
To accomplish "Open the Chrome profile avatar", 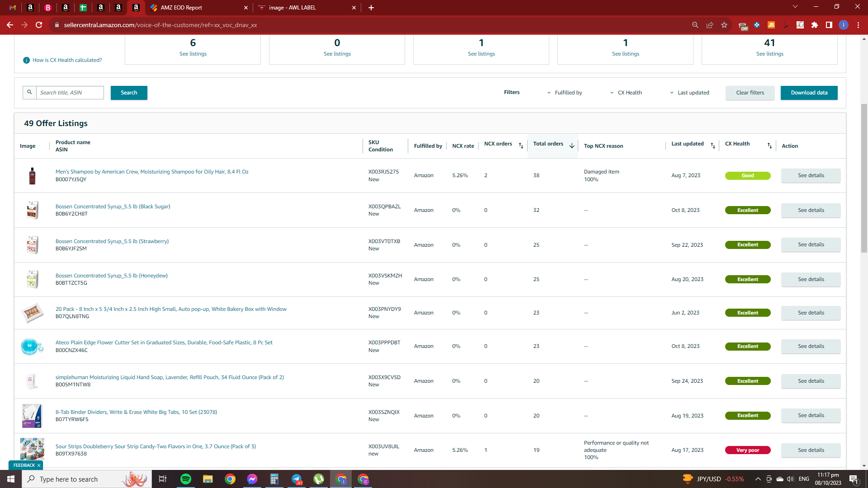I will coord(844,25).
